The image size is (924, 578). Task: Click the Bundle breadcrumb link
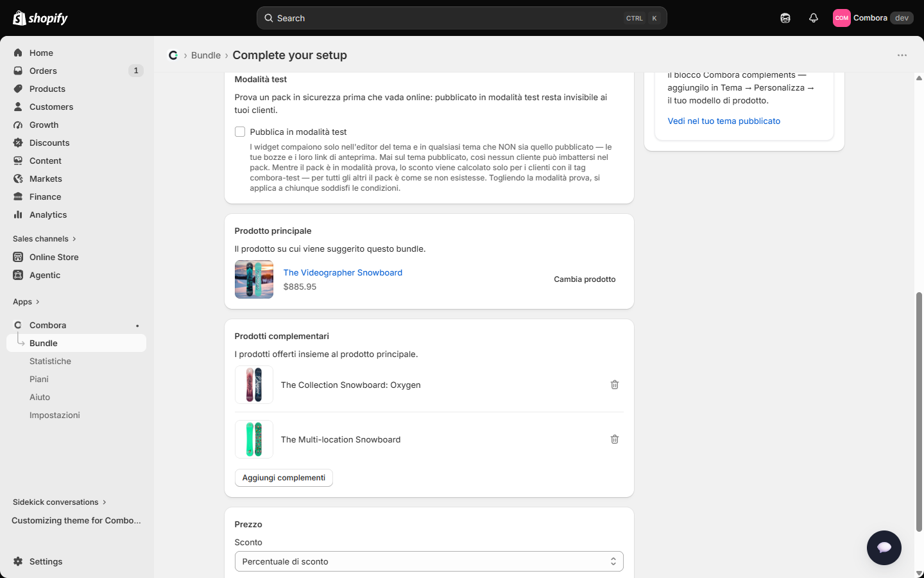click(x=206, y=55)
